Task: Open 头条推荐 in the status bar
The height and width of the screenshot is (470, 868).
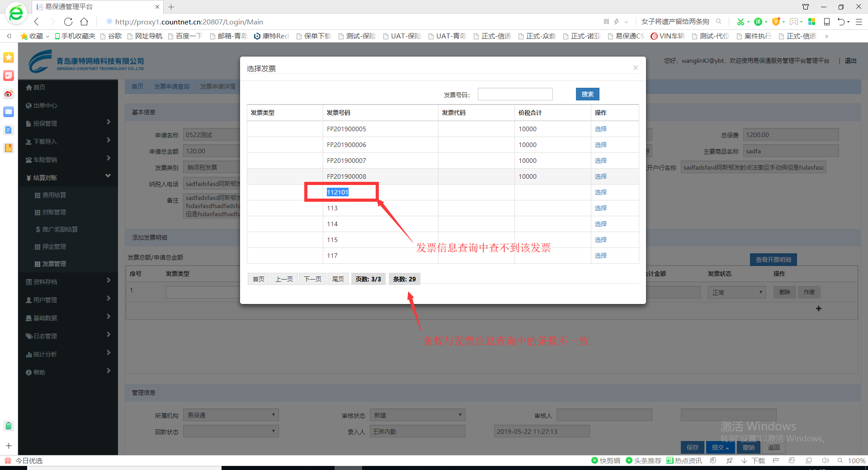Action: [643, 461]
